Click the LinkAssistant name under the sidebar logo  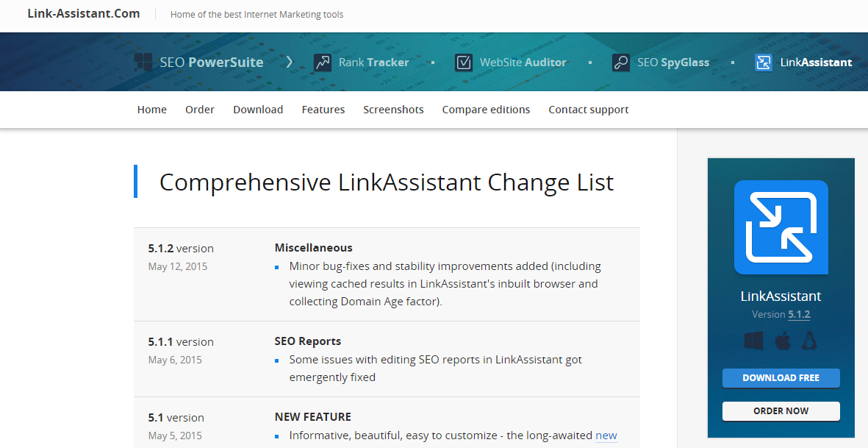click(x=781, y=296)
